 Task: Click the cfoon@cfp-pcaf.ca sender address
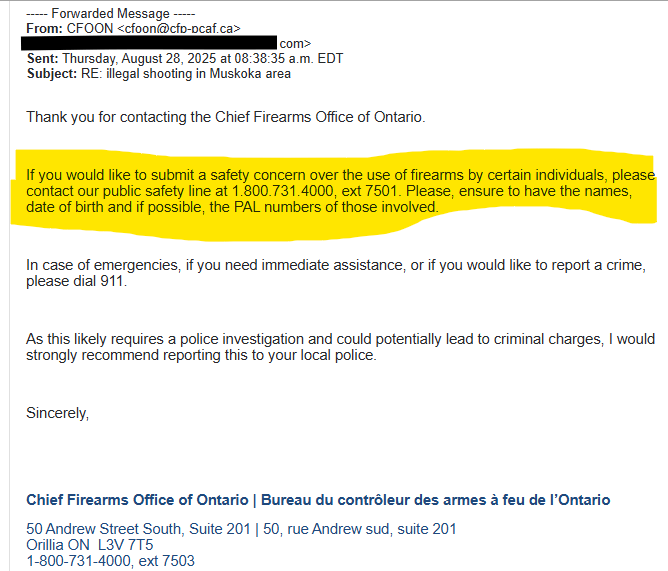point(179,29)
